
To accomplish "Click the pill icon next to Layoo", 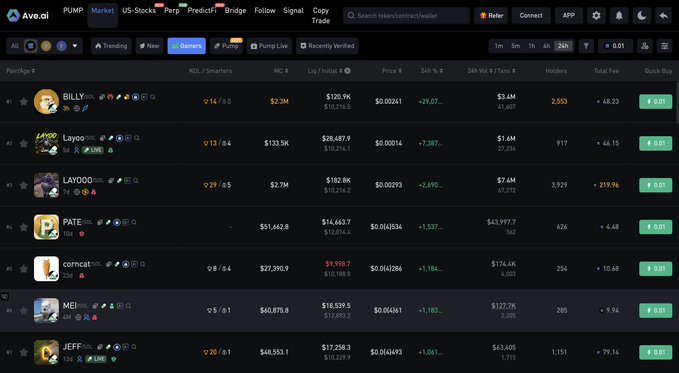I will (111, 138).
